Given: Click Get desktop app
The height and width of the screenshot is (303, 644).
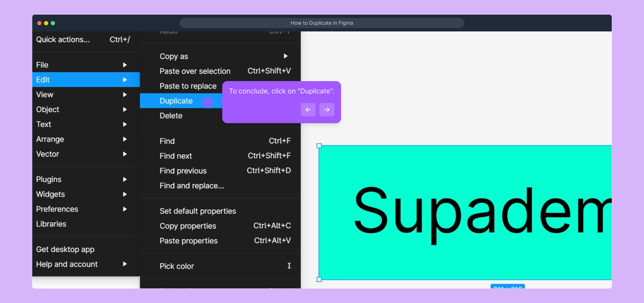Looking at the screenshot, I should [65, 249].
